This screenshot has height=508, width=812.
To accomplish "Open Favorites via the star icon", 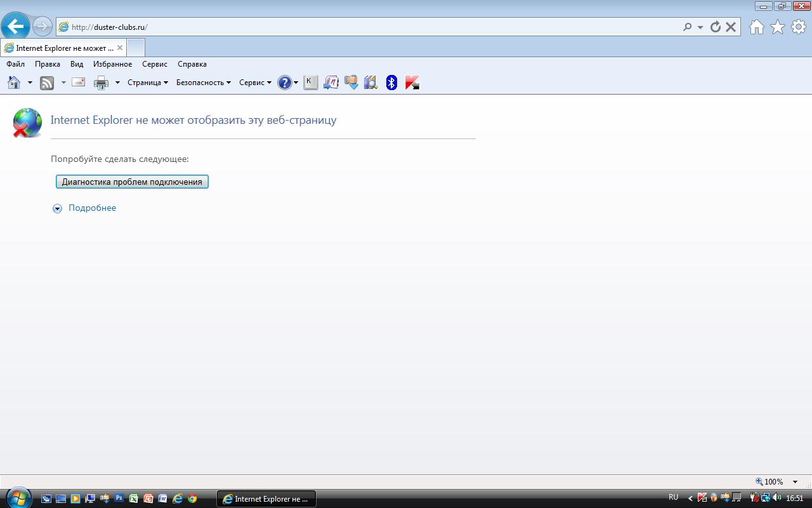I will pyautogui.click(x=777, y=27).
